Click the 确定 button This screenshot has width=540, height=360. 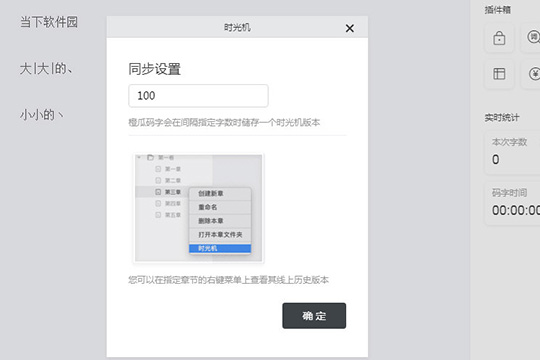pyautogui.click(x=314, y=316)
